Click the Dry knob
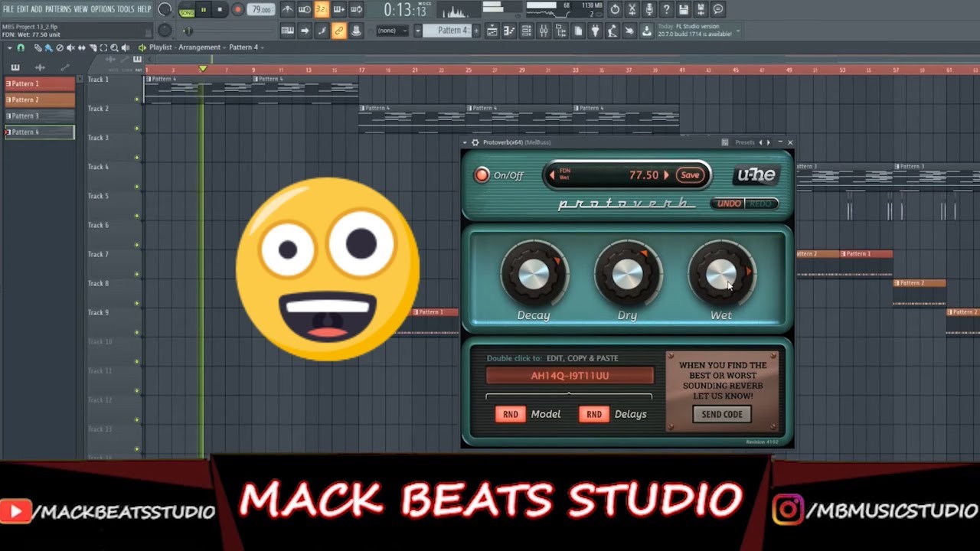This screenshot has width=980, height=551. (x=627, y=274)
